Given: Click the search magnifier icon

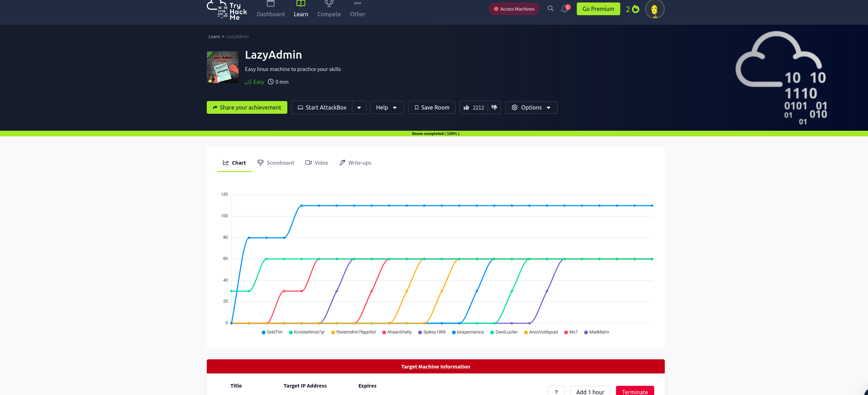Looking at the screenshot, I should click(550, 8).
